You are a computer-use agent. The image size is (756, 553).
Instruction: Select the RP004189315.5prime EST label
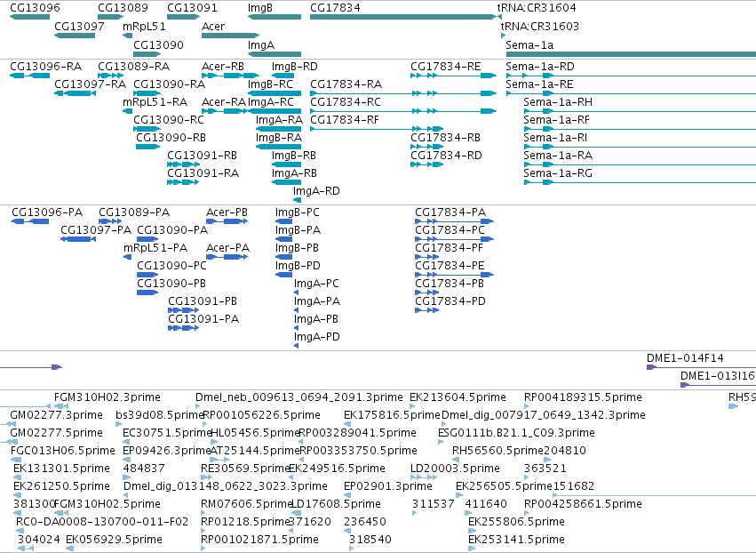583,397
